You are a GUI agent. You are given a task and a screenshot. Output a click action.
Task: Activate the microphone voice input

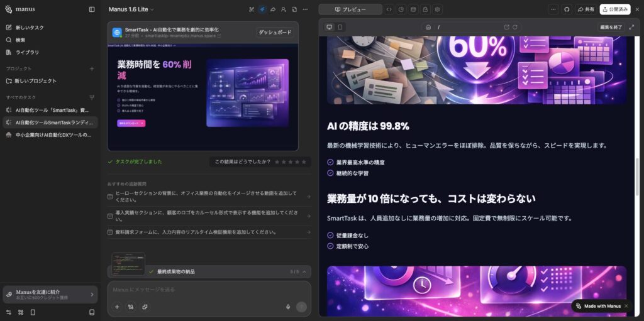tap(288, 307)
